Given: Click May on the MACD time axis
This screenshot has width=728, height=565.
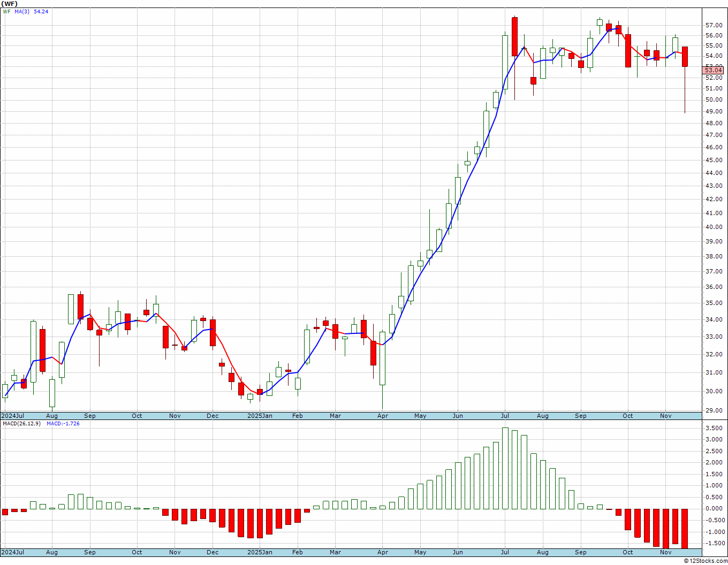Looking at the screenshot, I should [420, 552].
